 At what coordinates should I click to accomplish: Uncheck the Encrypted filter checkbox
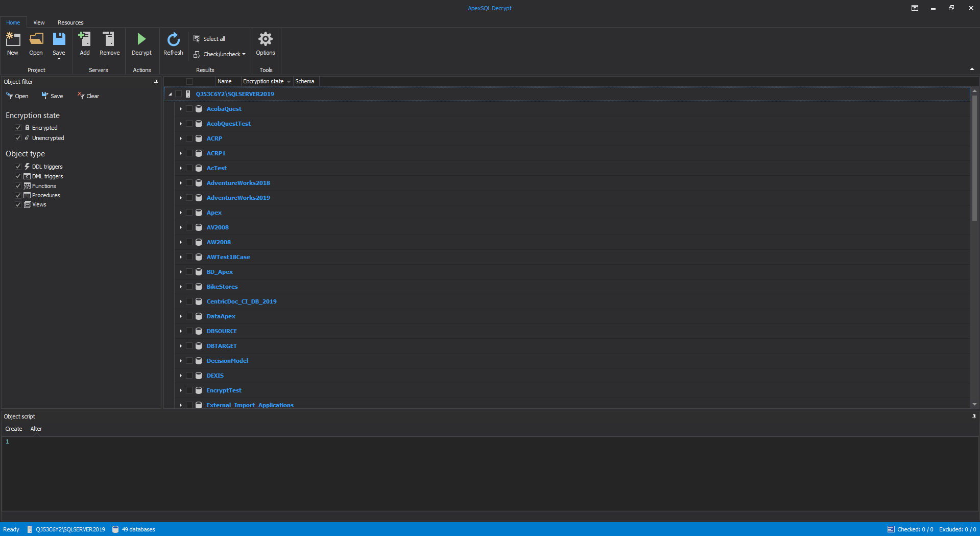[x=18, y=128]
